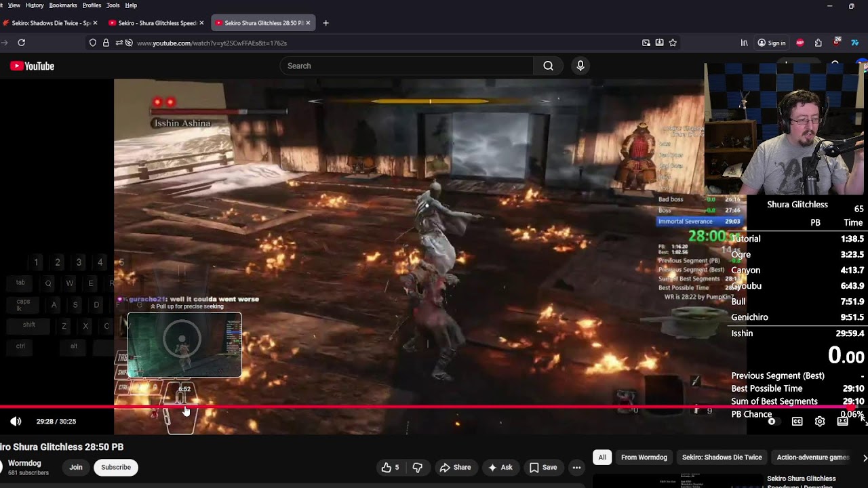Screen dimensions: 868x488
Task: Open a new browser tab
Action: tap(325, 23)
